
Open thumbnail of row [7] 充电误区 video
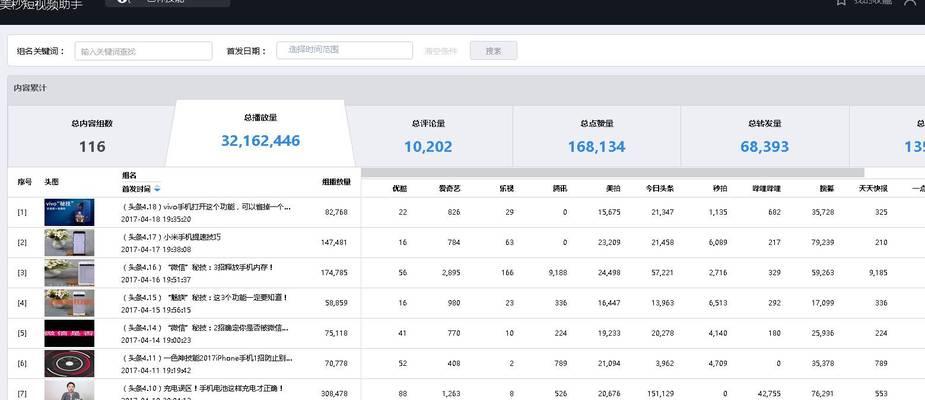click(x=69, y=390)
